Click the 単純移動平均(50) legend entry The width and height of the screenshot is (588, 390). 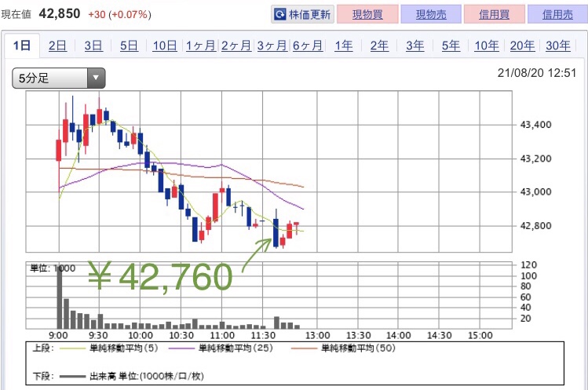coord(343,348)
